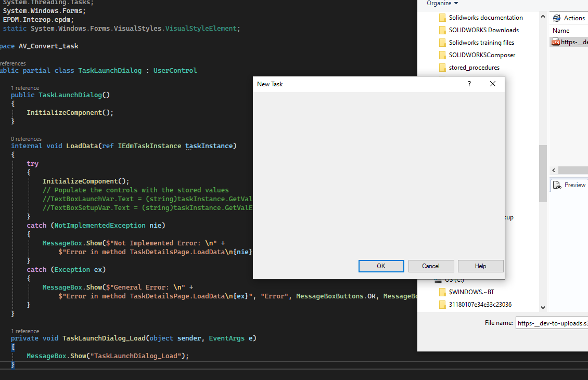Open the Organize dropdown menu
This screenshot has width=588, height=380.
(442, 3)
